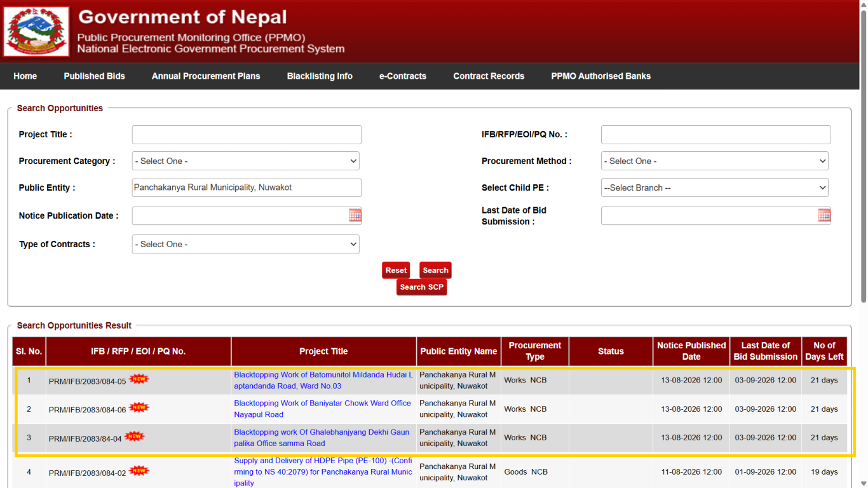Screen dimensions: 868x488
Task: Click IFB number PRM/IFB/2083/084-06
Action: pos(87,410)
